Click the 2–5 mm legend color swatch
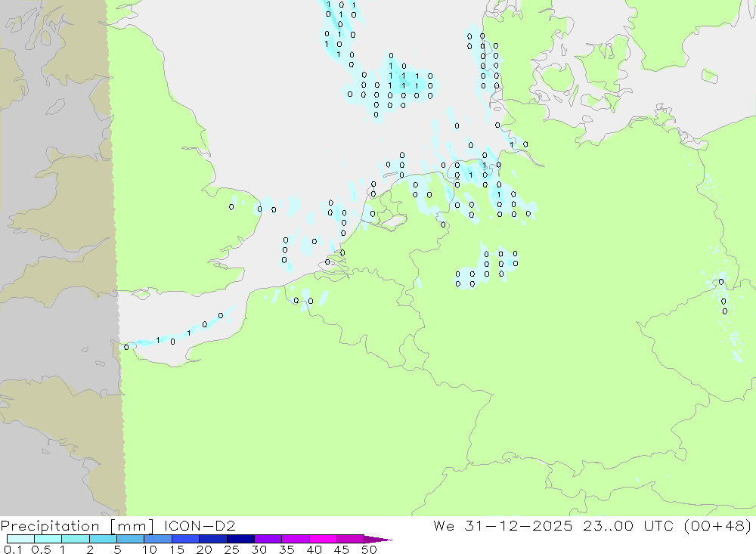 (103, 539)
